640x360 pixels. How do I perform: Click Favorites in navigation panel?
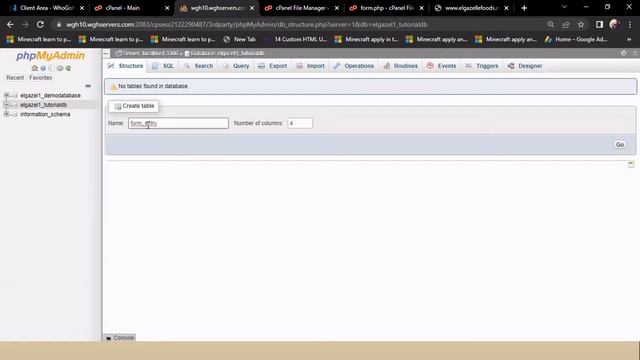[40, 78]
